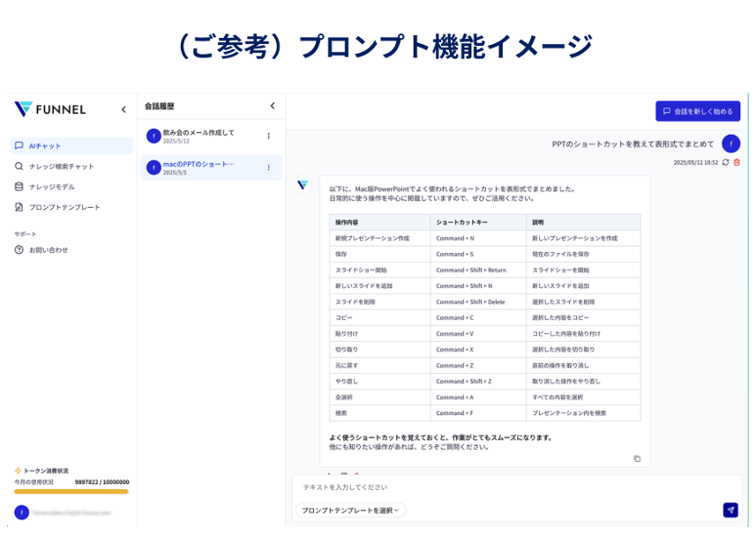
Task: Click user avatar beside the PPT question
Action: coord(731,144)
